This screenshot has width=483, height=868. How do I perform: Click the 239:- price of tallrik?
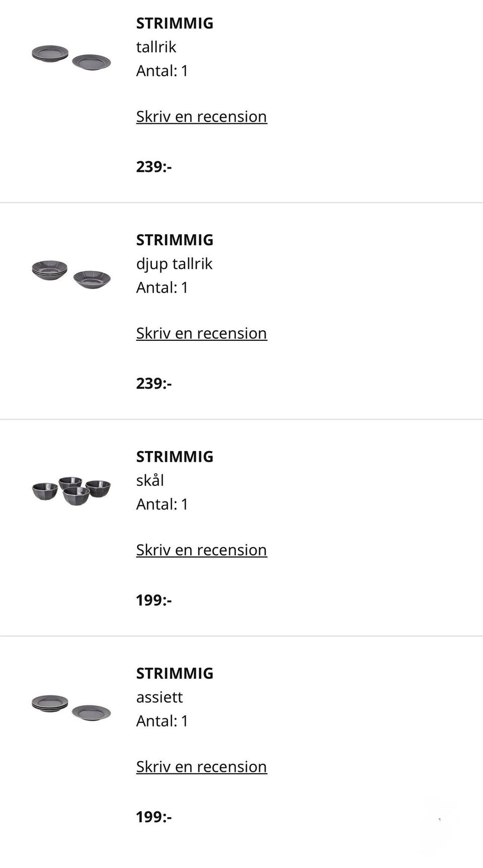coord(153,167)
